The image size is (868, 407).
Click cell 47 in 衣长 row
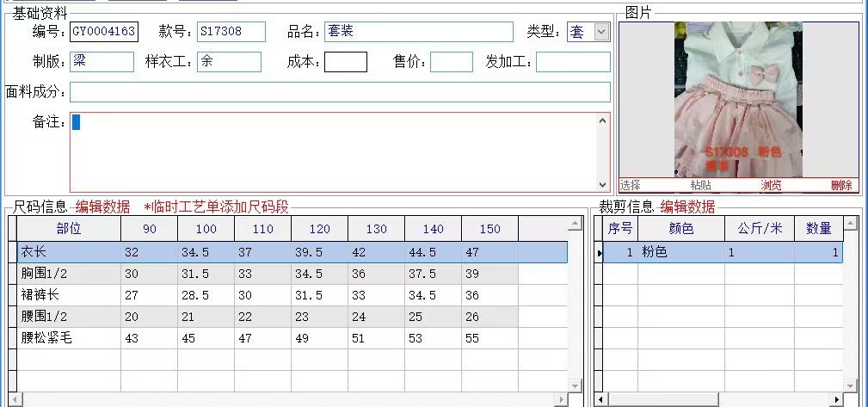pos(489,252)
